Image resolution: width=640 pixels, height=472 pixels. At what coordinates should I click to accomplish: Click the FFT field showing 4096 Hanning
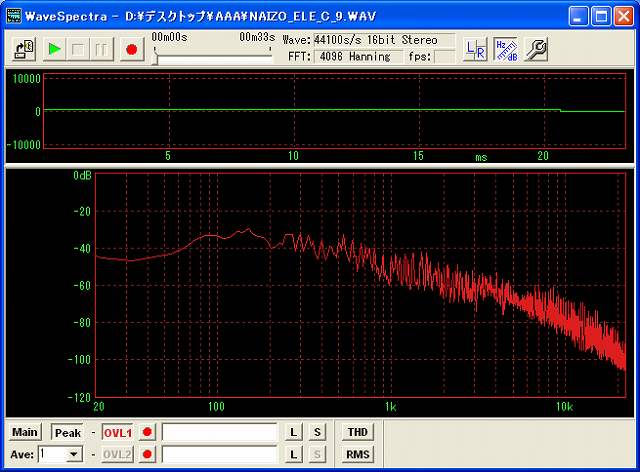pyautogui.click(x=358, y=56)
